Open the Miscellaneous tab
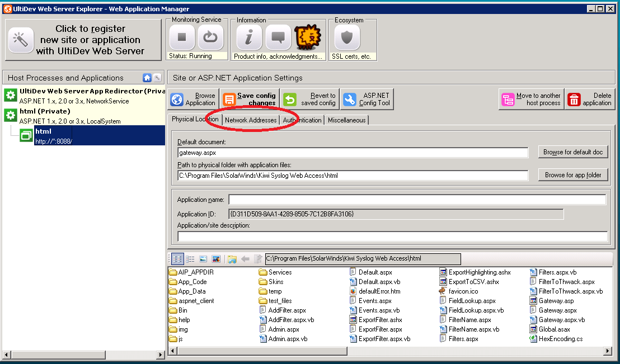The image size is (620, 364). pos(346,120)
